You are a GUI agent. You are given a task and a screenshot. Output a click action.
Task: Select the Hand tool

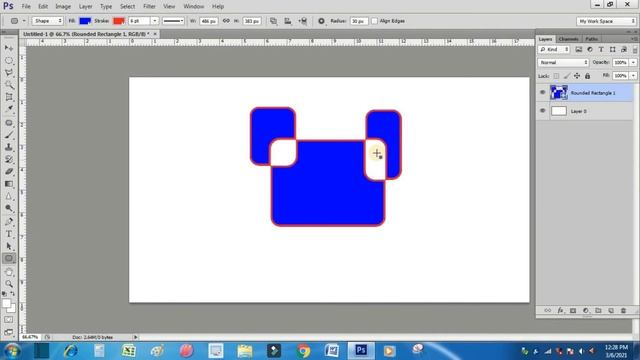9,272
